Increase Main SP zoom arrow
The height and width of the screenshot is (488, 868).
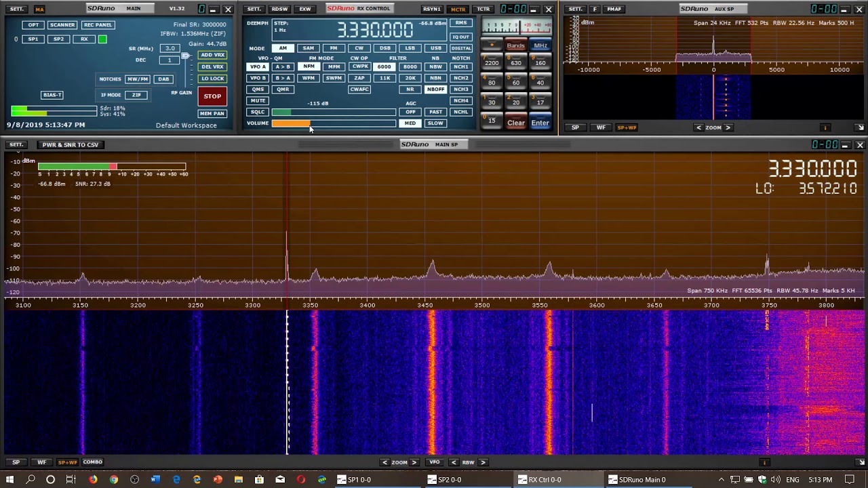point(414,462)
